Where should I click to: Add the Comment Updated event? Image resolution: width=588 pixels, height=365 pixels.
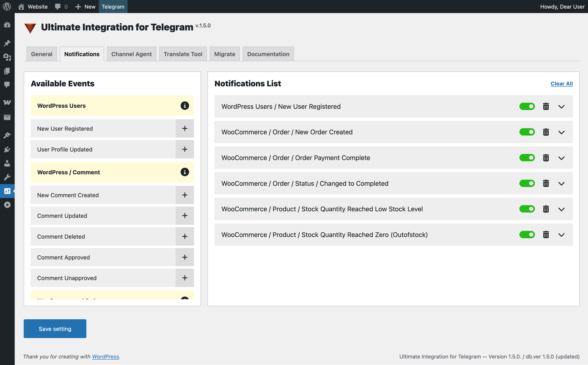pos(185,216)
